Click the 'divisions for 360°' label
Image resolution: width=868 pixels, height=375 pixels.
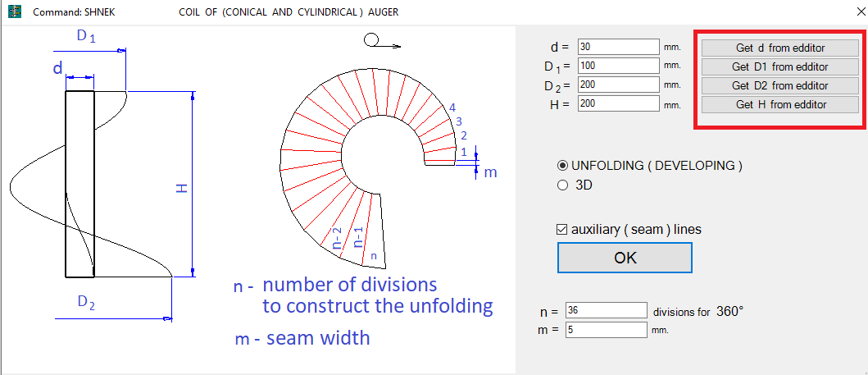698,311
